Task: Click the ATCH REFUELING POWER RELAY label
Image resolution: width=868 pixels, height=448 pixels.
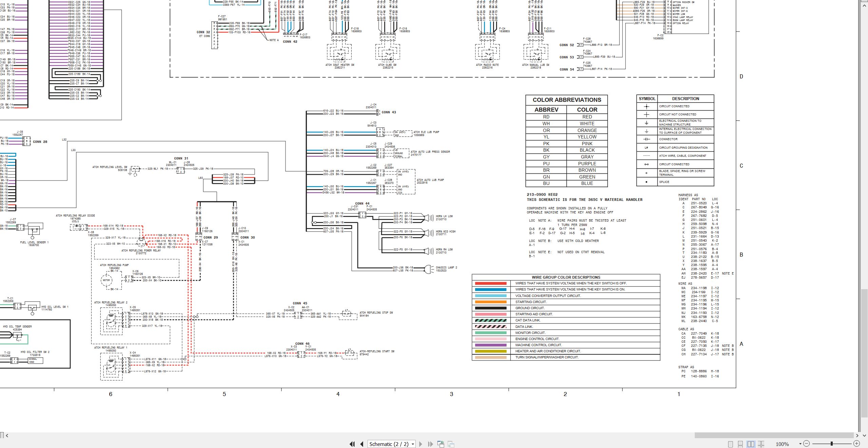Action: 141,250
